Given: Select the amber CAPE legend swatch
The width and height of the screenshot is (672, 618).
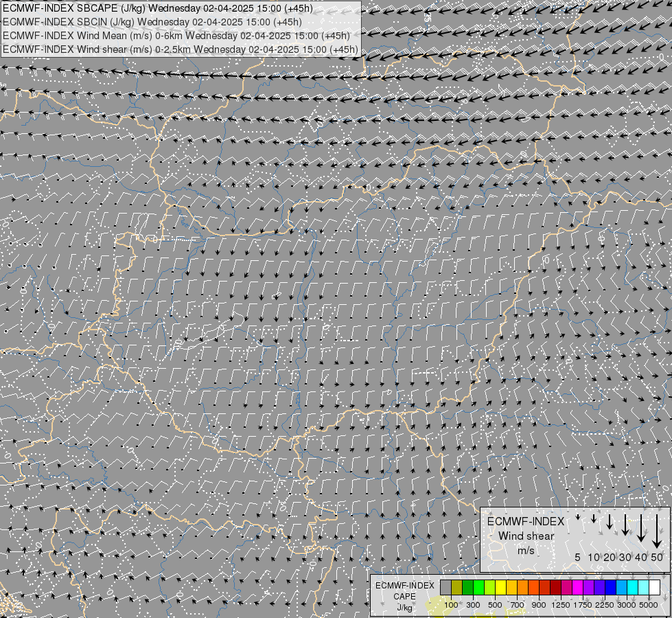Looking at the screenshot, I should (511, 587).
